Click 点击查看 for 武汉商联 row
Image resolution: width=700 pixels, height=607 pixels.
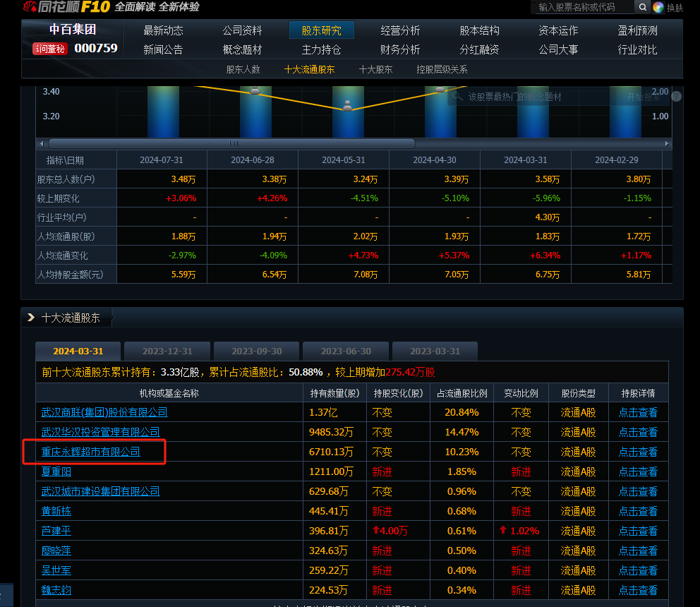point(638,412)
